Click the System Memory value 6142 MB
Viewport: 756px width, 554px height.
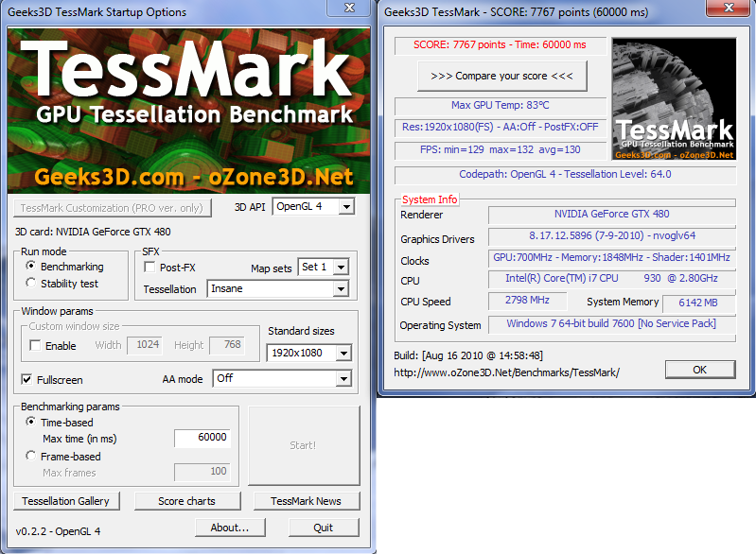point(698,303)
